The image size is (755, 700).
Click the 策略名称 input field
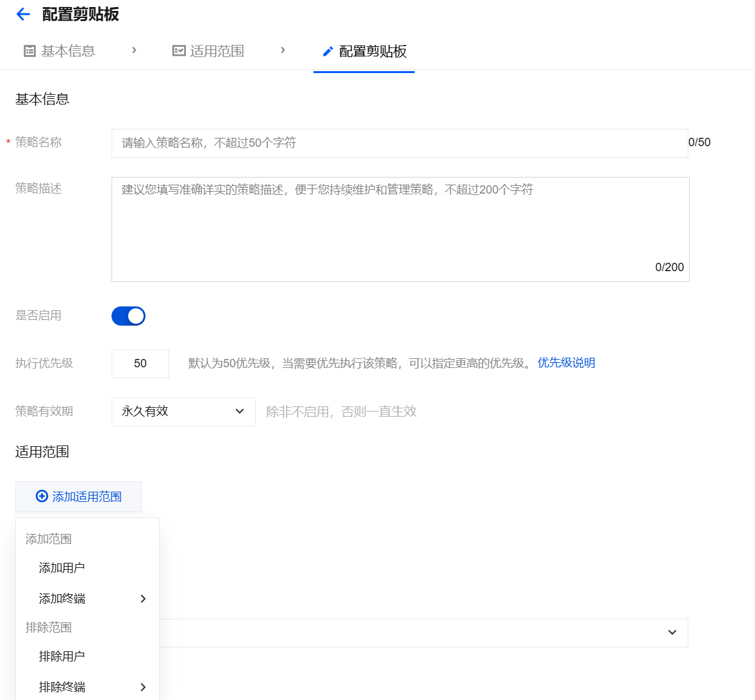(400, 143)
